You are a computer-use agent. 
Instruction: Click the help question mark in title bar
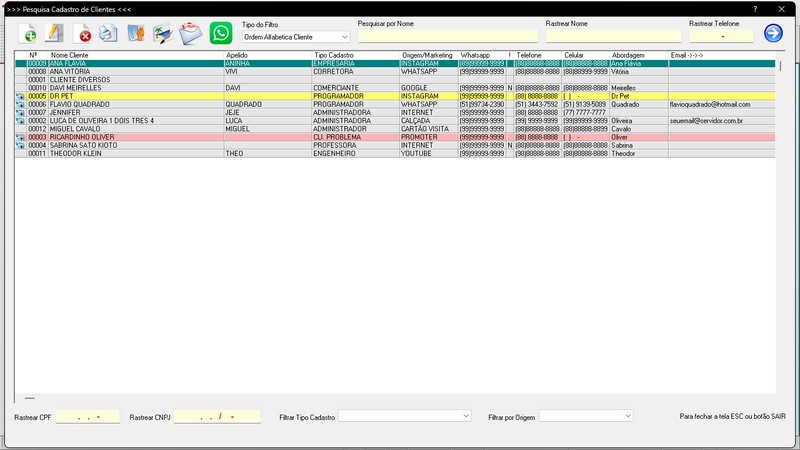tap(755, 9)
